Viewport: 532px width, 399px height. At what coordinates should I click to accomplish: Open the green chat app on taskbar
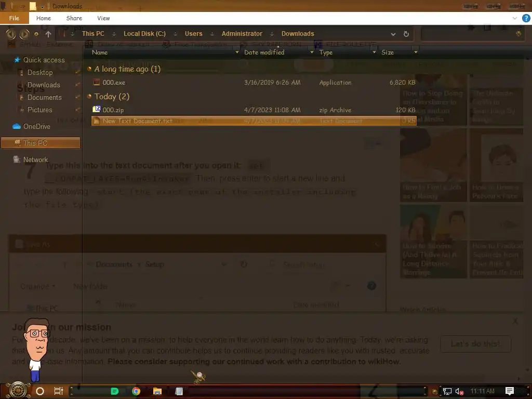coord(115,391)
